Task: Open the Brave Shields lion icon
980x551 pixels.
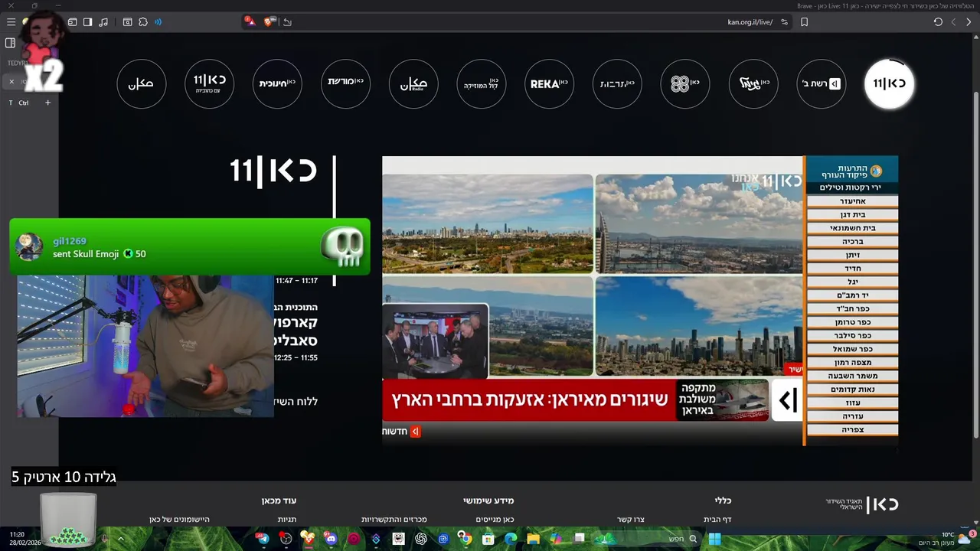Action: pyautogui.click(x=269, y=21)
